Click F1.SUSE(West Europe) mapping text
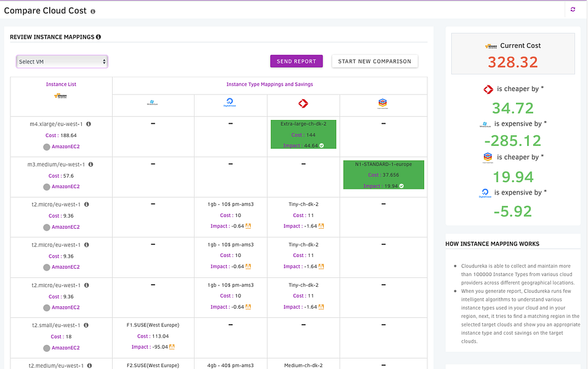588x369 pixels. pos(153,325)
